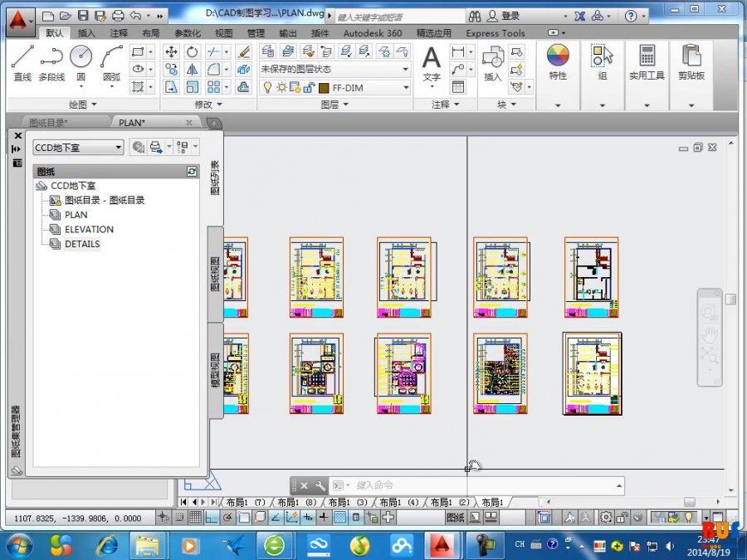Open the 图纸目录 document tab
The image size is (747, 560).
(48, 123)
